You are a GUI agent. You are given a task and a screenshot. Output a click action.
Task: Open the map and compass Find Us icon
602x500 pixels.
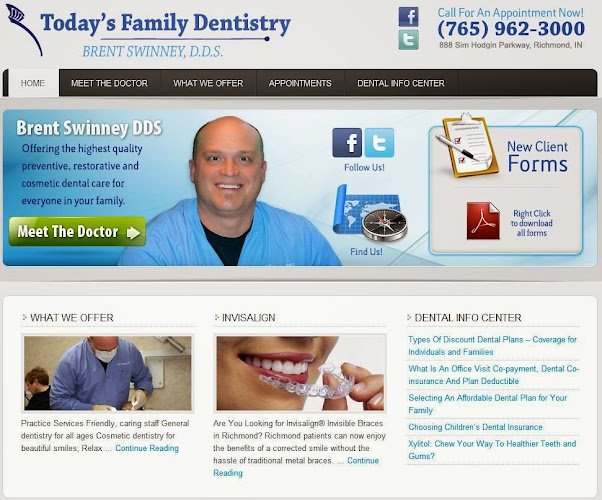pyautogui.click(x=369, y=214)
